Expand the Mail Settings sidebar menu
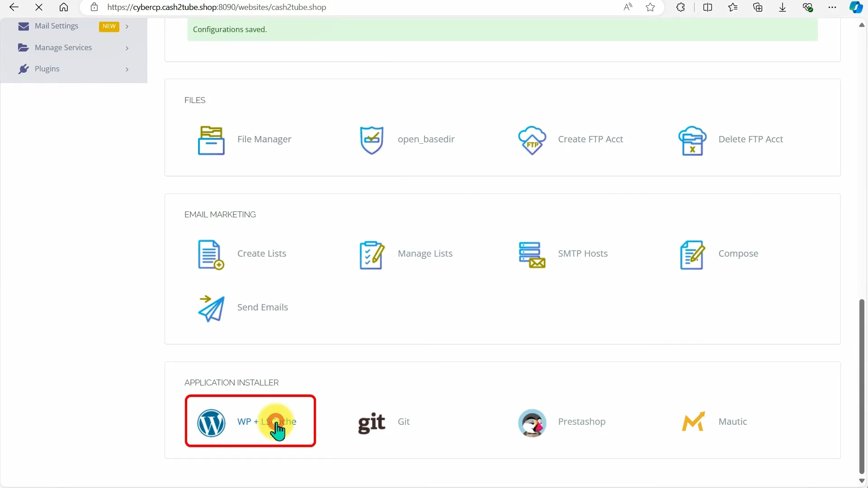The height and width of the screenshot is (488, 868). point(57,26)
